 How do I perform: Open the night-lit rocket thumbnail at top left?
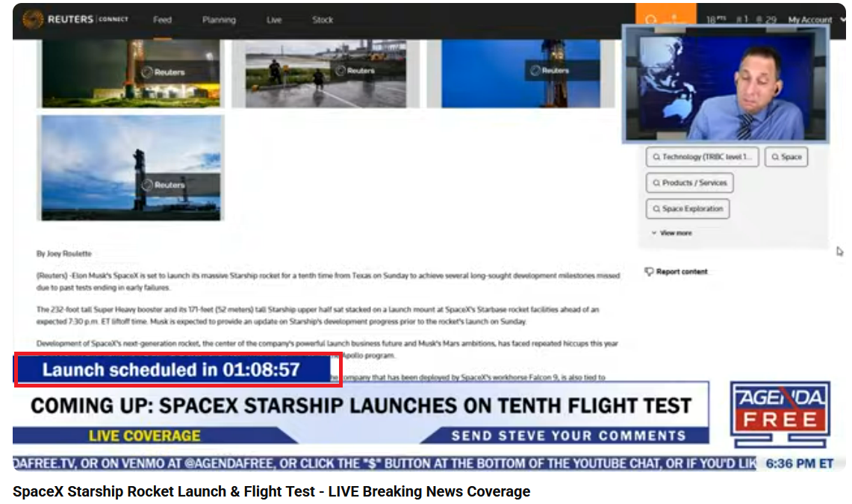click(x=131, y=73)
